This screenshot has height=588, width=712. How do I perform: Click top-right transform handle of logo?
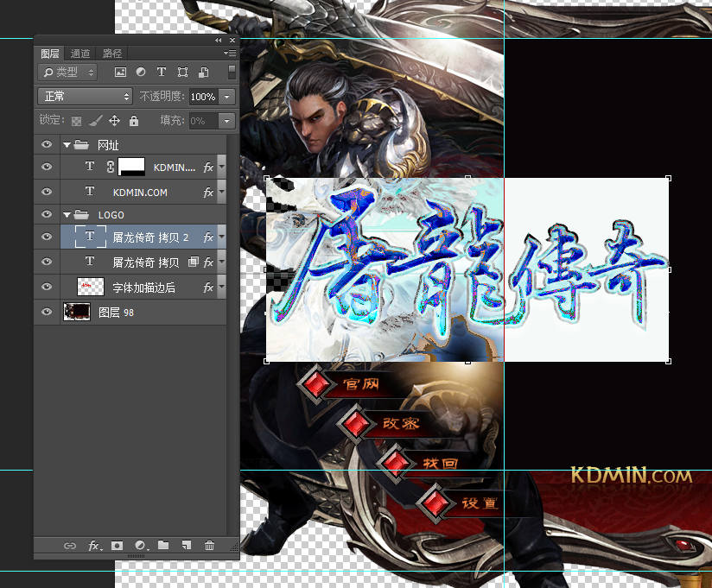669,179
